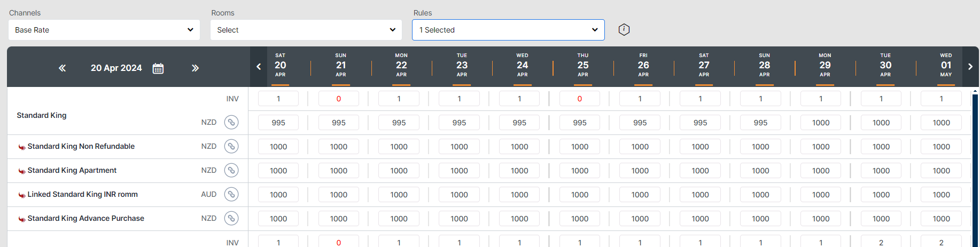Expand the Rules dropdown showing 1 Selected

[508, 30]
